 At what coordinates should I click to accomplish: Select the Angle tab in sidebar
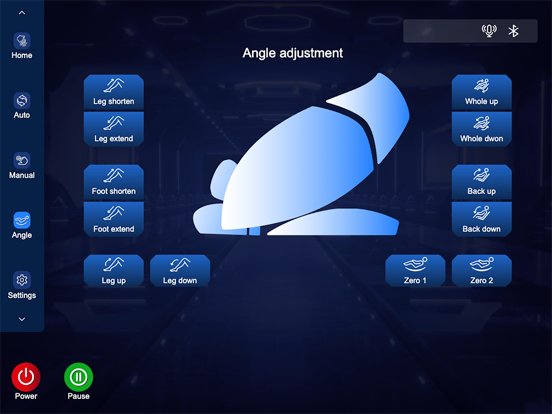(21, 225)
